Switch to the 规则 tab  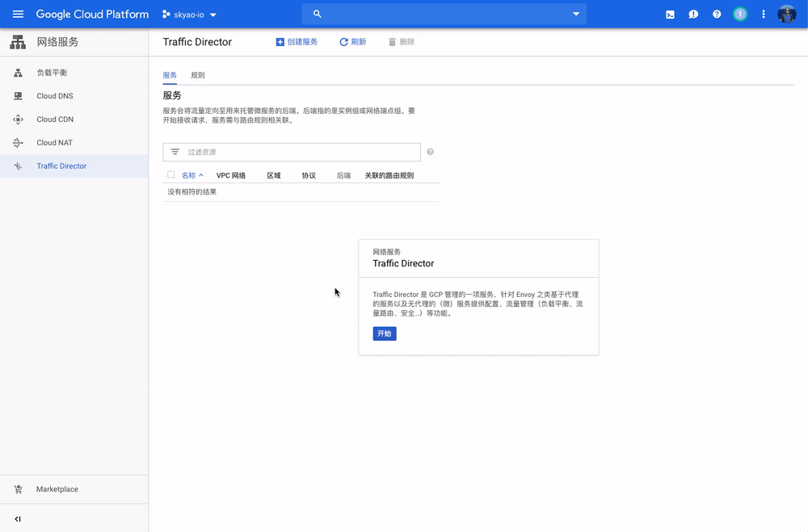point(198,75)
